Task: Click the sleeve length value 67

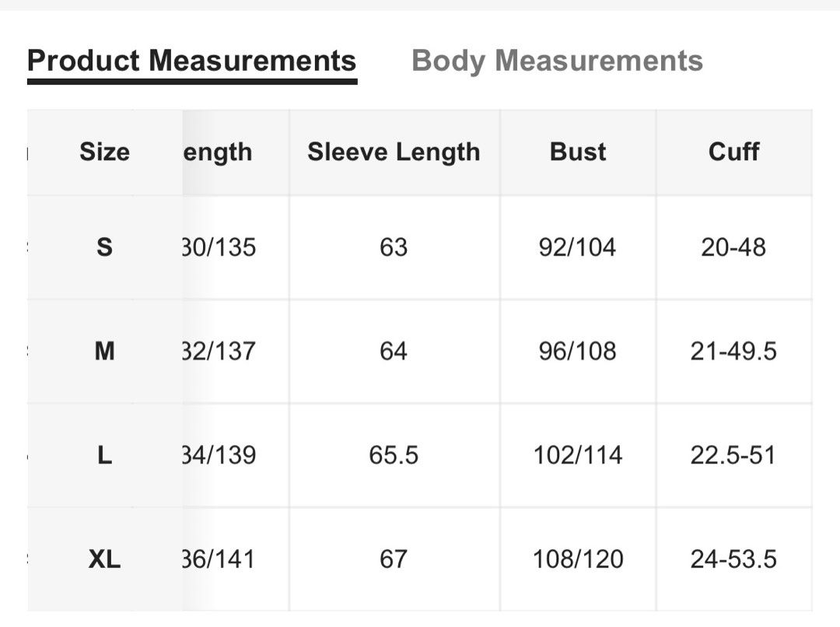Action: point(394,559)
